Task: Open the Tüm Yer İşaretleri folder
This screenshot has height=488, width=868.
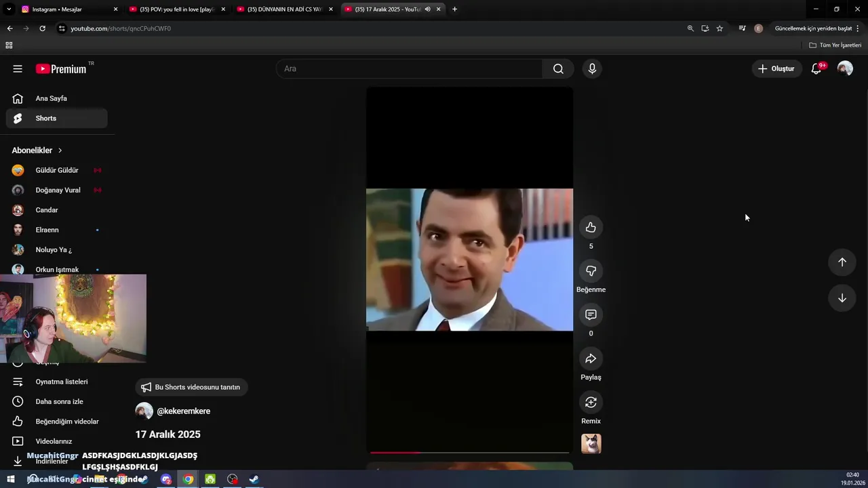Action: click(x=835, y=45)
